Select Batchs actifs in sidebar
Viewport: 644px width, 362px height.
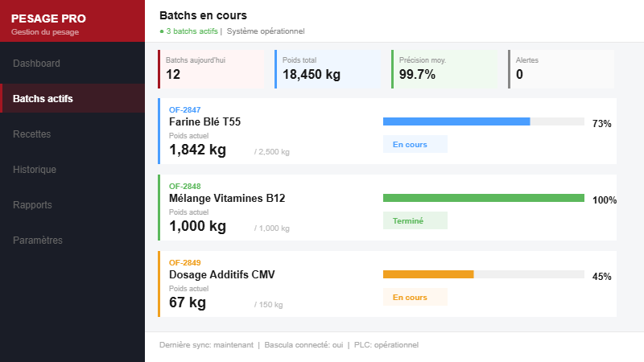click(x=43, y=99)
